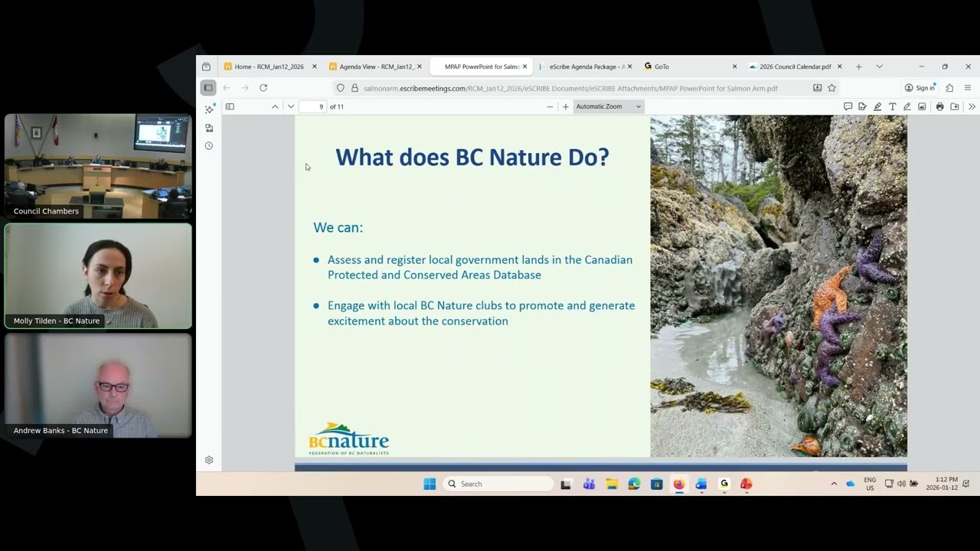Open the synced tabs sidebar icon

(209, 128)
